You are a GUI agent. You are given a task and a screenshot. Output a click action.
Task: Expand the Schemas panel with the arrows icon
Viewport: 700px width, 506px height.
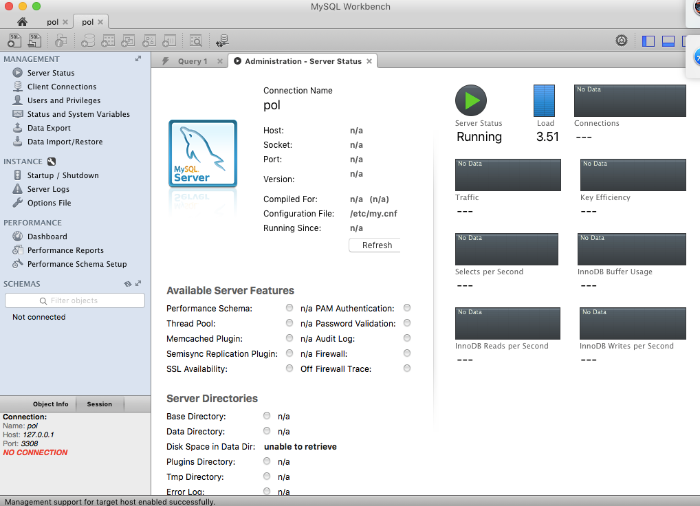click(x=138, y=283)
